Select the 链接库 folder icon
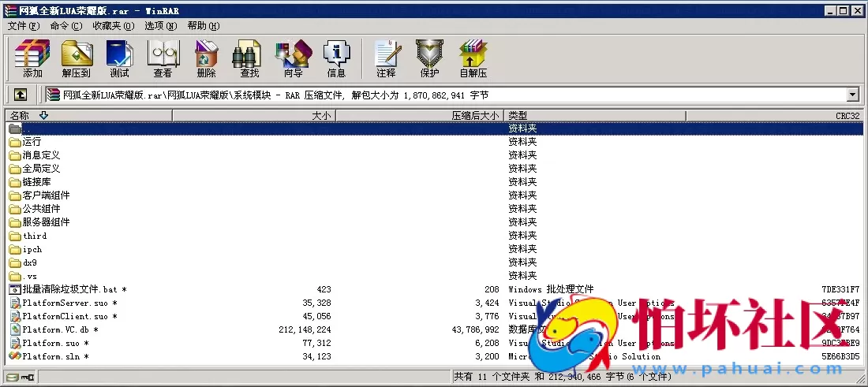 click(15, 182)
